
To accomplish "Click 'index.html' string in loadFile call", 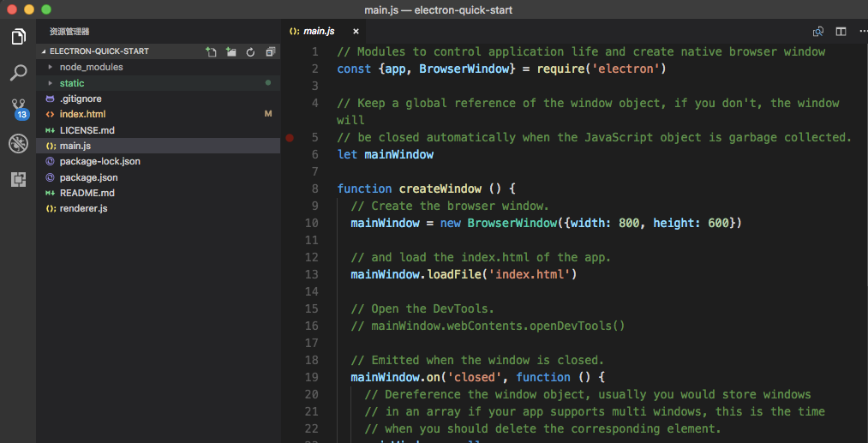I will pyautogui.click(x=530, y=274).
